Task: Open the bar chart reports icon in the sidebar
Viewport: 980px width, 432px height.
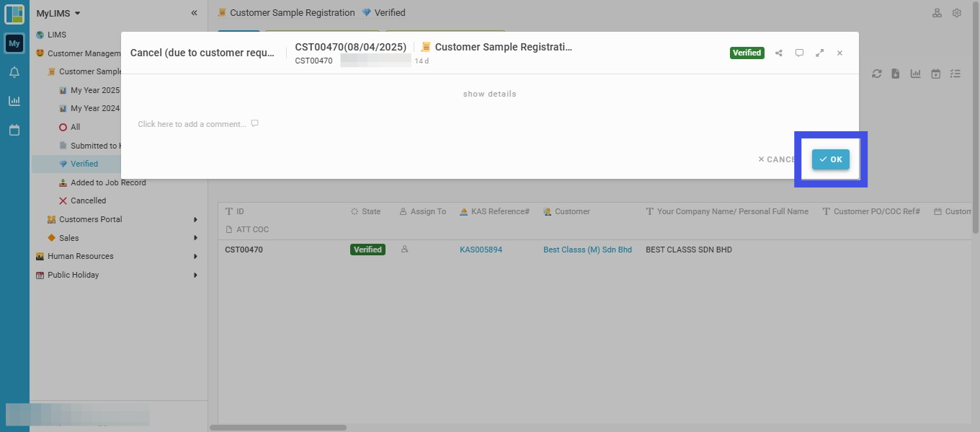Action: pyautogui.click(x=14, y=101)
